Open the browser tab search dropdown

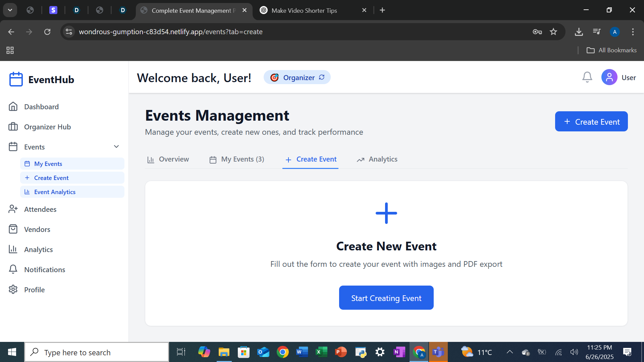coord(10,10)
